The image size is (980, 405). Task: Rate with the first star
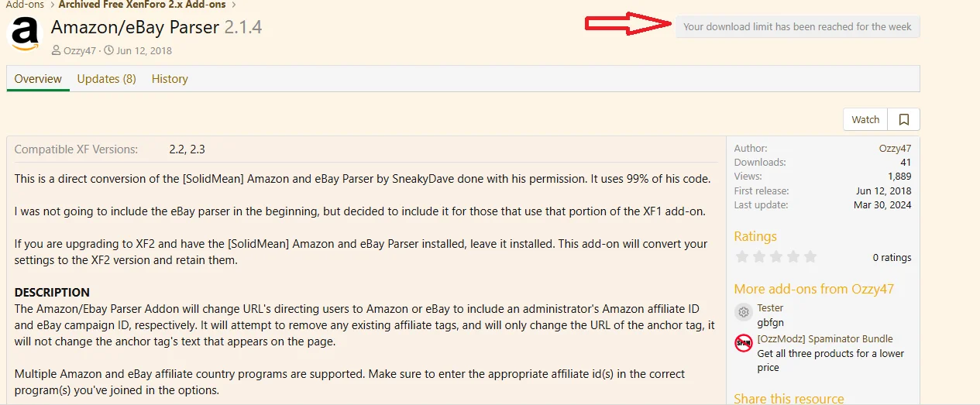742,256
